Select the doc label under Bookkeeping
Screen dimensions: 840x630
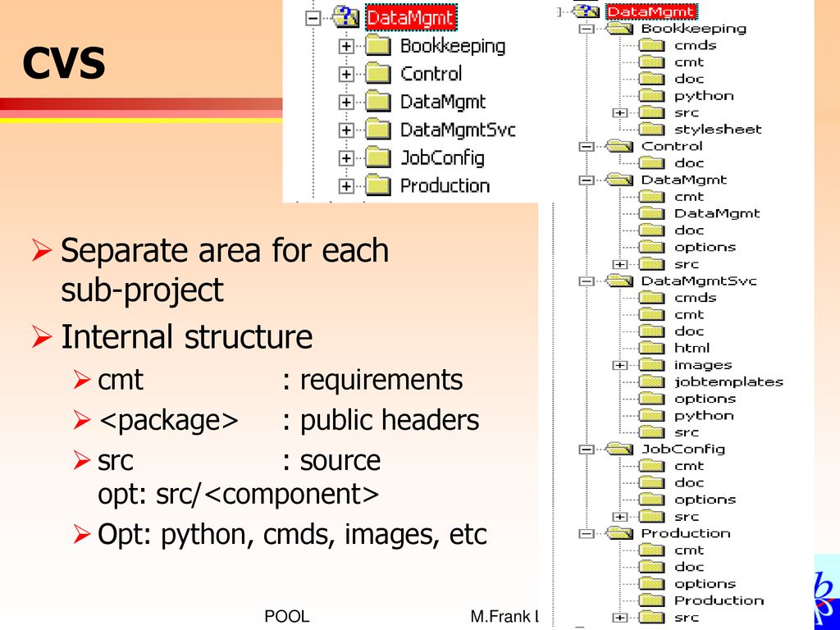tap(689, 79)
